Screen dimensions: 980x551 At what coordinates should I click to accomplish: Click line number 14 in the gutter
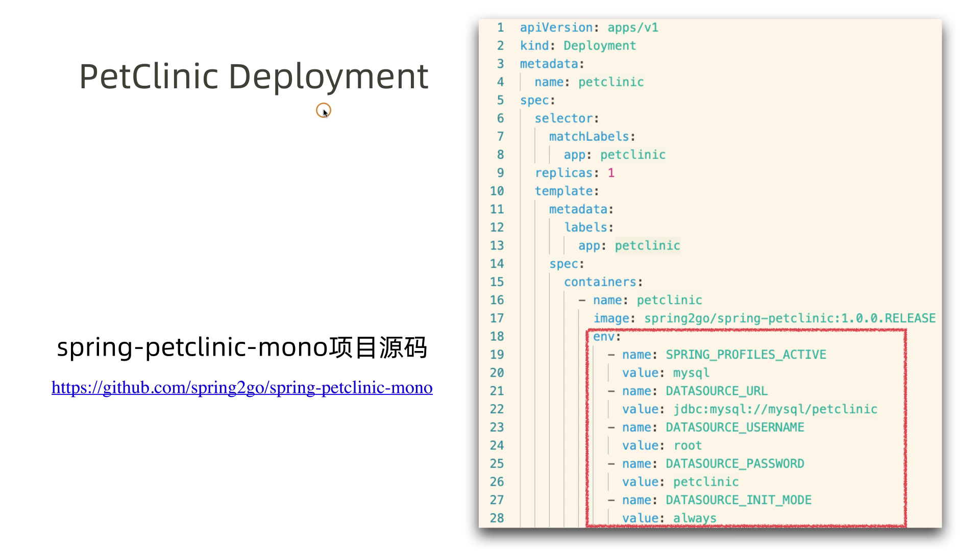(497, 264)
